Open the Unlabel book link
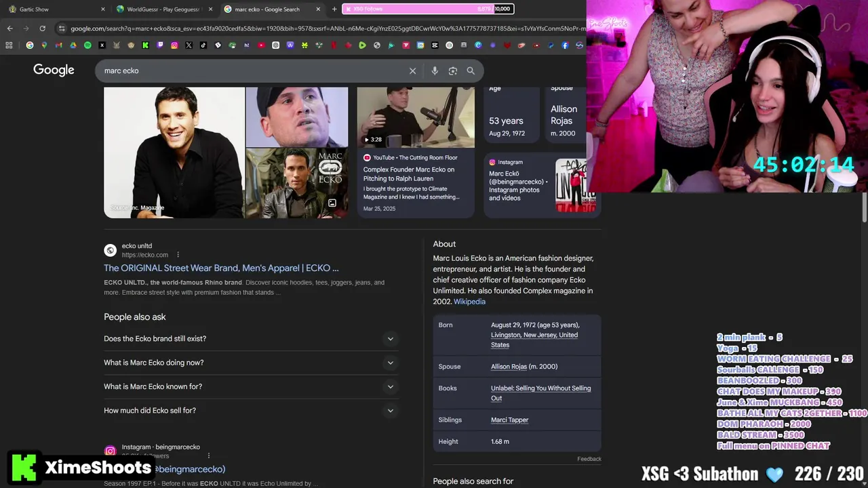868x488 pixels. tap(540, 393)
